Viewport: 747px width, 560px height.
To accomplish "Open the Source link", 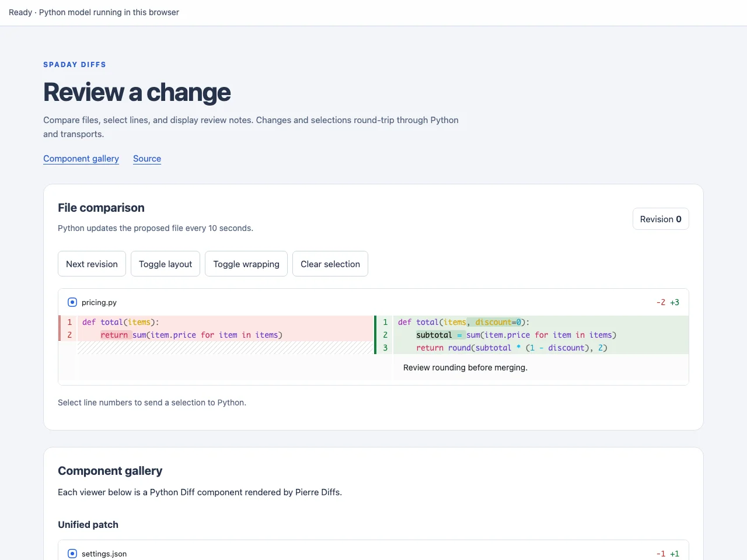I will pyautogui.click(x=147, y=159).
